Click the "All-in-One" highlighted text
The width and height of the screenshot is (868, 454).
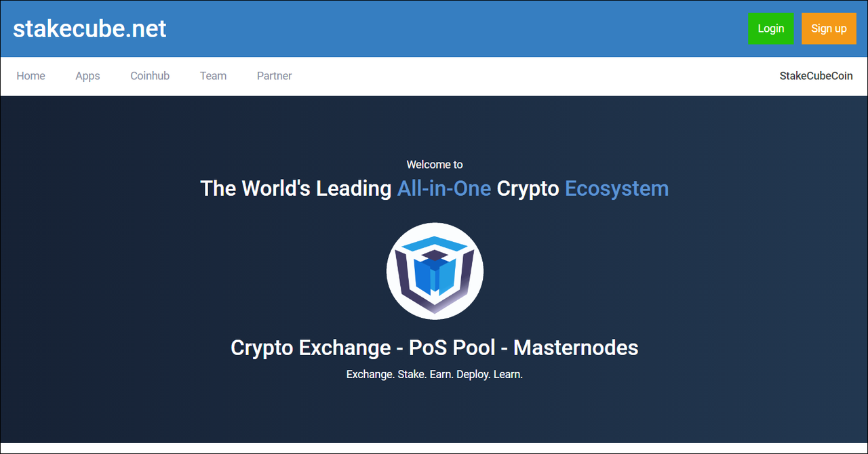444,188
